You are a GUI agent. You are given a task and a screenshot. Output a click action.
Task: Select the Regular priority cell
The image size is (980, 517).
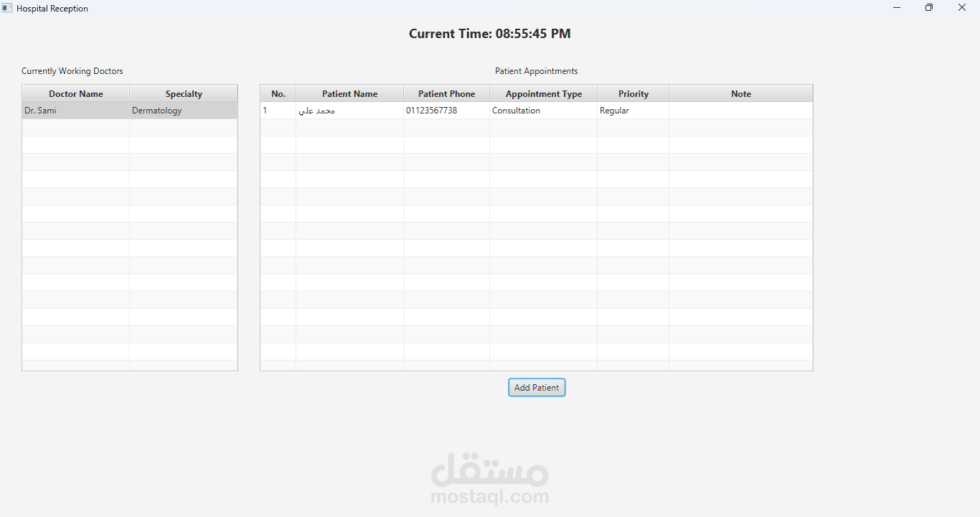(x=633, y=111)
